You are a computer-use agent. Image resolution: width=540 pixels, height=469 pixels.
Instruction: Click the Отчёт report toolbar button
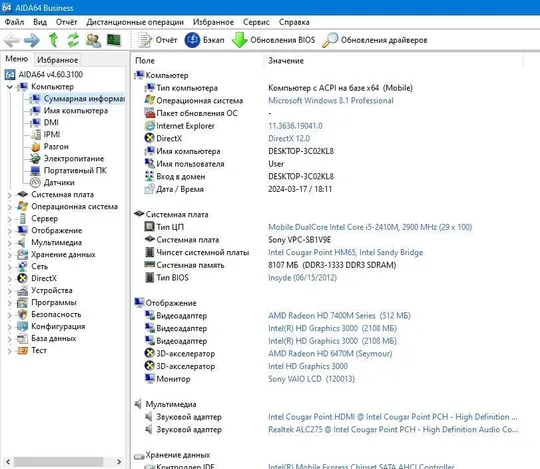[x=157, y=40]
